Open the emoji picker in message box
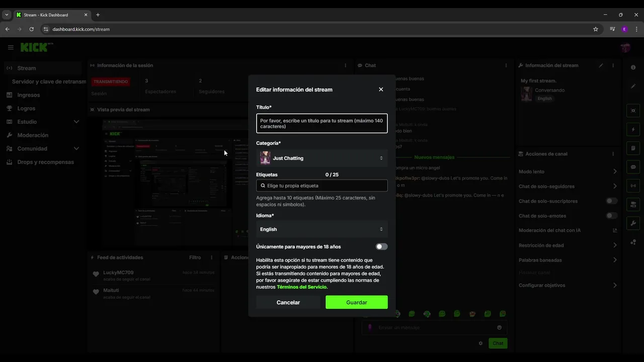The image size is (644, 362). pyautogui.click(x=500, y=327)
